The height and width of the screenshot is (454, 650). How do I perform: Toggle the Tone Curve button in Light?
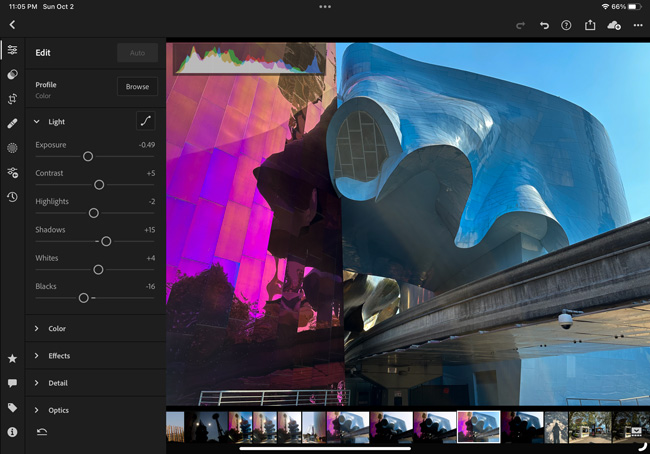145,122
